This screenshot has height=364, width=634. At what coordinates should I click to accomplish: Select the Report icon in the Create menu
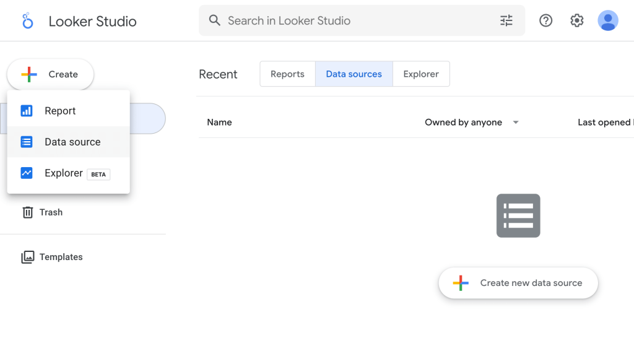pos(27,111)
